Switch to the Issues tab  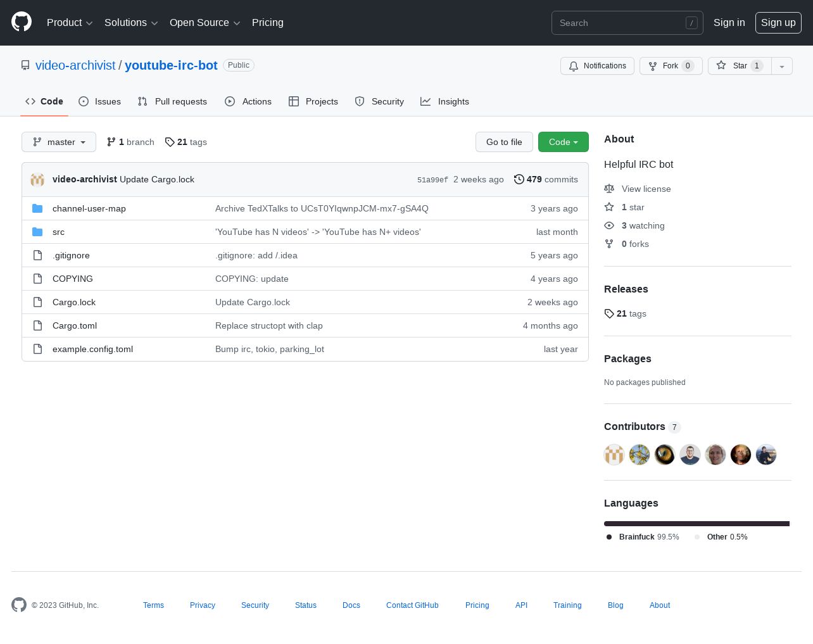click(100, 101)
